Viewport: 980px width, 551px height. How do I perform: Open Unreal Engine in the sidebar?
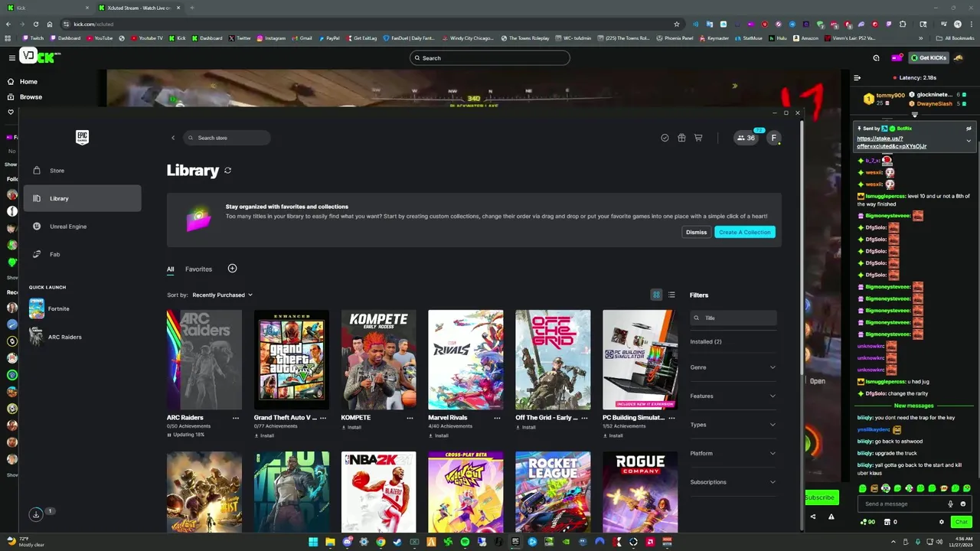pos(82,227)
